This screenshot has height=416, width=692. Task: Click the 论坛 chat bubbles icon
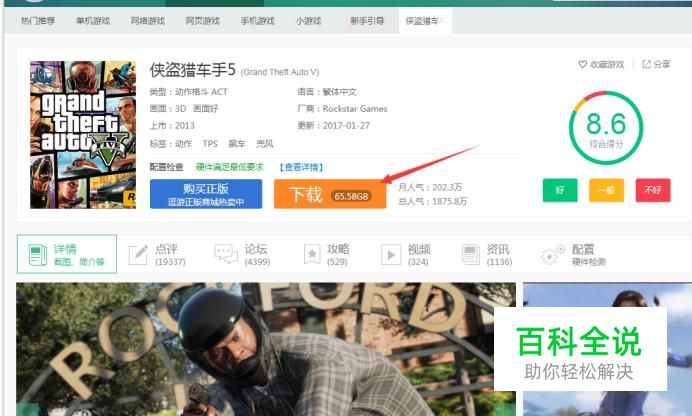(x=226, y=254)
